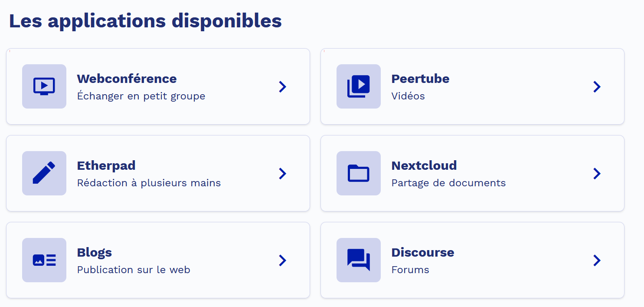Screen dimensions: 644x307
Task: Click the 'Échanger en petit groupe' subtitle
Action: 141,96
